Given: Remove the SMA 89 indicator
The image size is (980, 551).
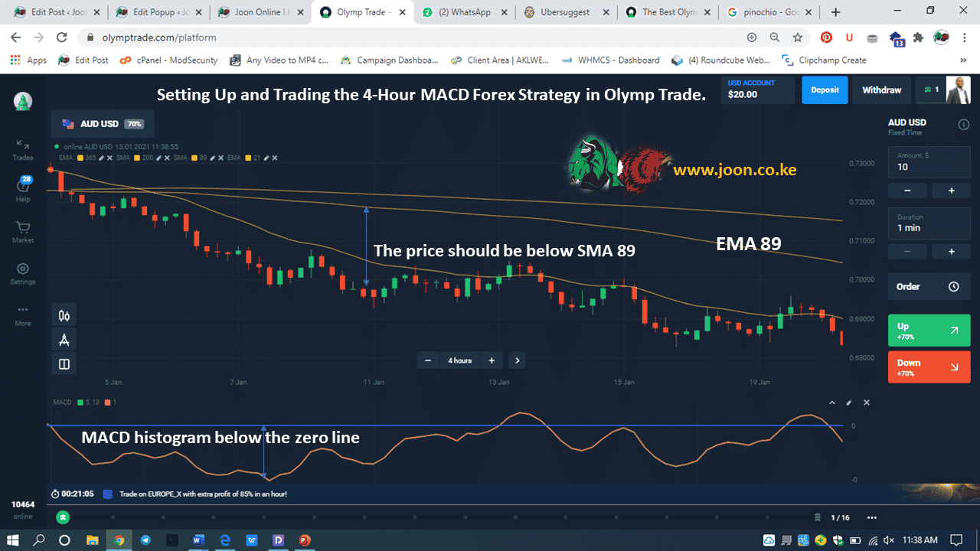Looking at the screenshot, I should 222,158.
